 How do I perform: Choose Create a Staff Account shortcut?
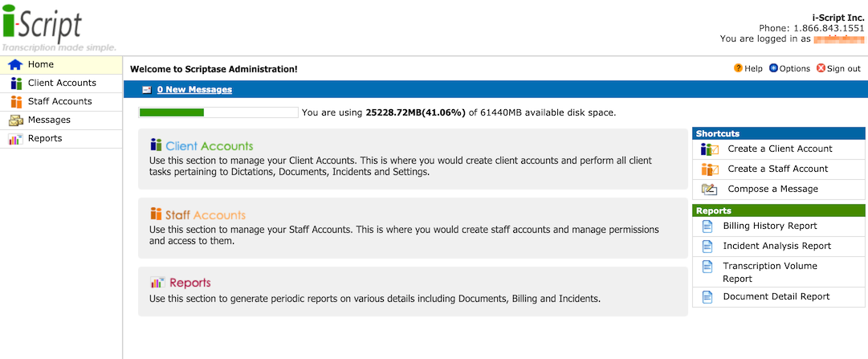point(777,169)
